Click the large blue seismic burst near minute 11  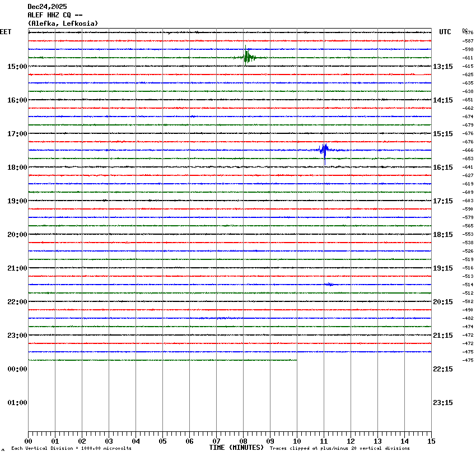324,150
